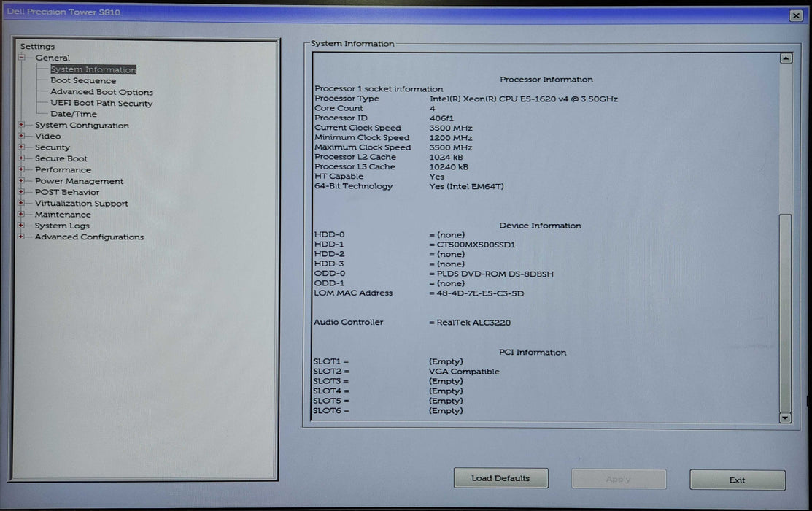This screenshot has width=812, height=511.
Task: Select the Security category label
Action: click(x=53, y=147)
